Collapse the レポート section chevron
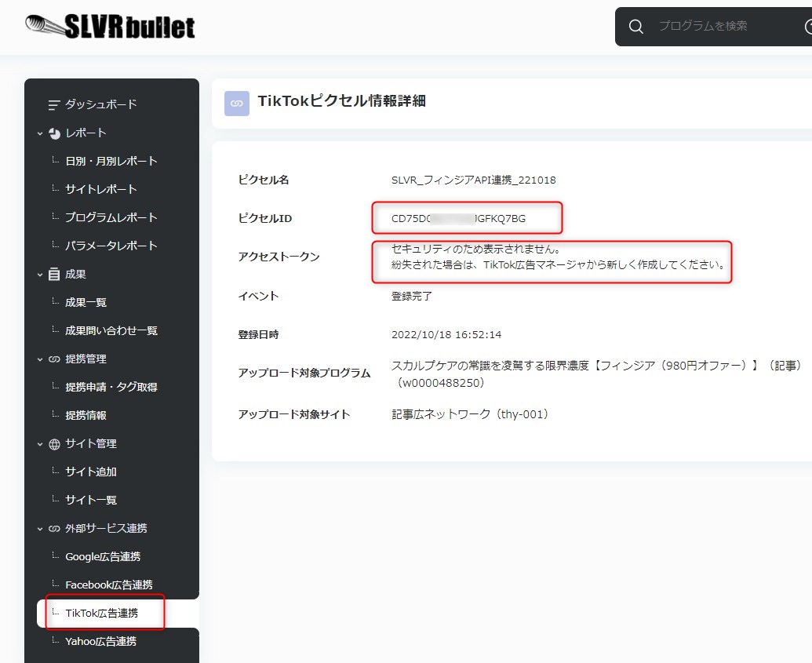Viewport: 812px width, 663px height. click(x=40, y=133)
